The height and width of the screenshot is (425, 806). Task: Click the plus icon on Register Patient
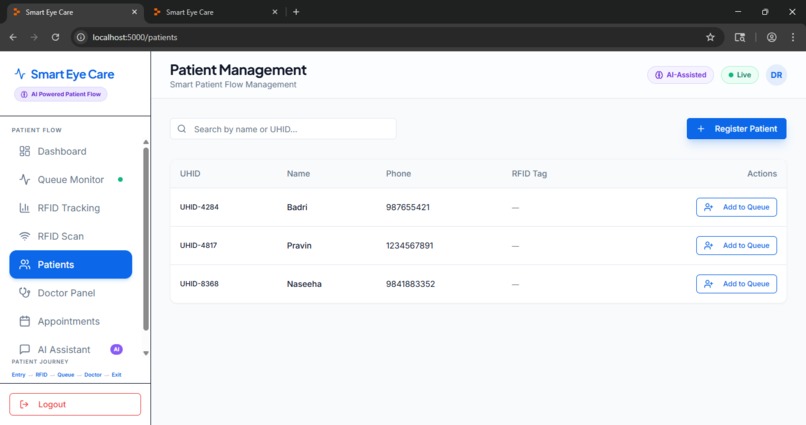[x=701, y=129]
